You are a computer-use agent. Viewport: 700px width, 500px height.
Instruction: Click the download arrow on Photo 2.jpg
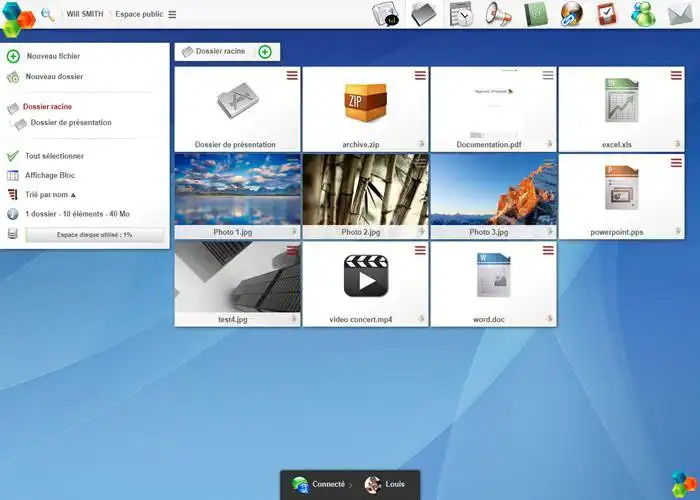pyautogui.click(x=421, y=231)
